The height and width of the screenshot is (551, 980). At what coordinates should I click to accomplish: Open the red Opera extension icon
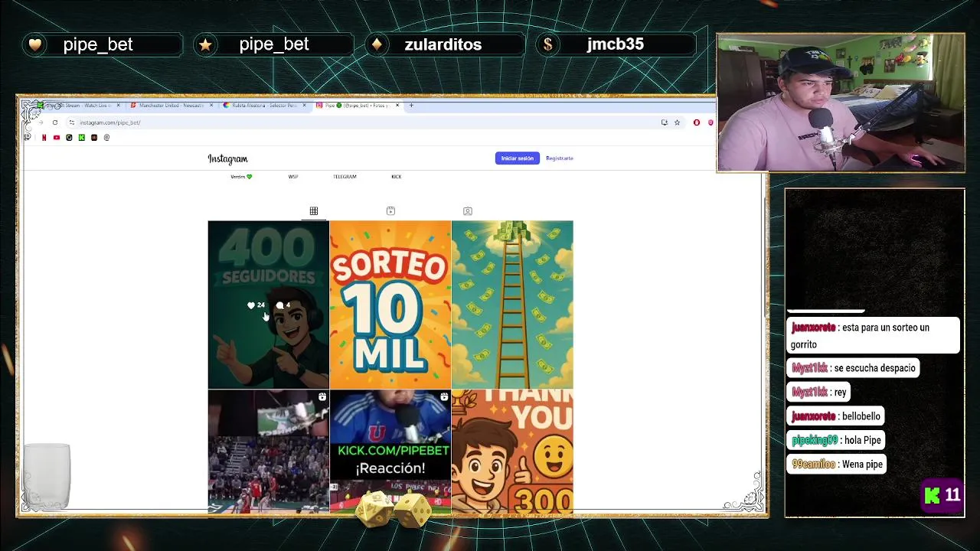[697, 122]
